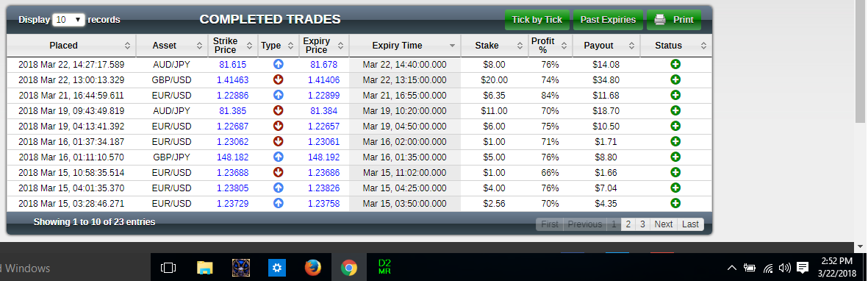Print the completed trades table
Viewport: 868px width, 281px height.
click(x=674, y=20)
